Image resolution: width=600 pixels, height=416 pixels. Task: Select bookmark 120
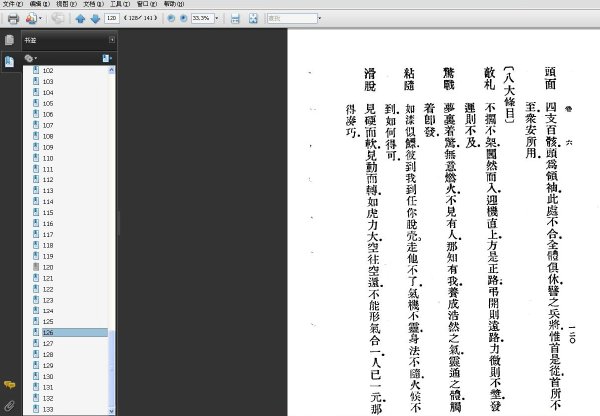[48, 267]
